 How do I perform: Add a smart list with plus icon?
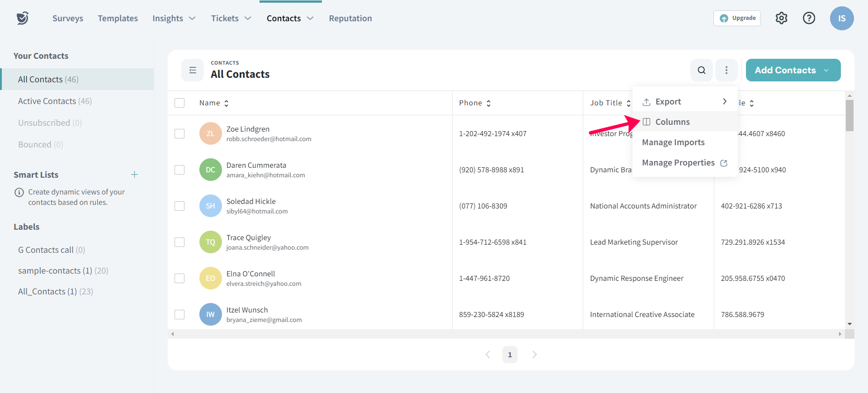click(x=134, y=175)
